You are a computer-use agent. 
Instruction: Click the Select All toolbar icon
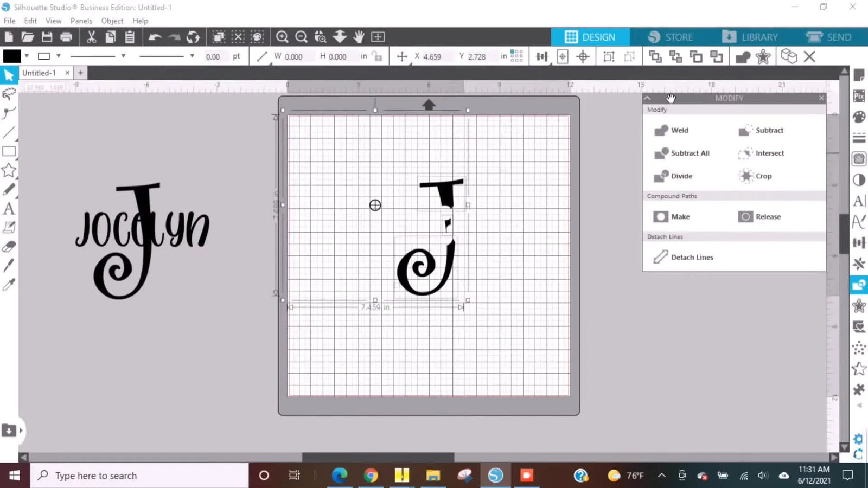coord(219,37)
